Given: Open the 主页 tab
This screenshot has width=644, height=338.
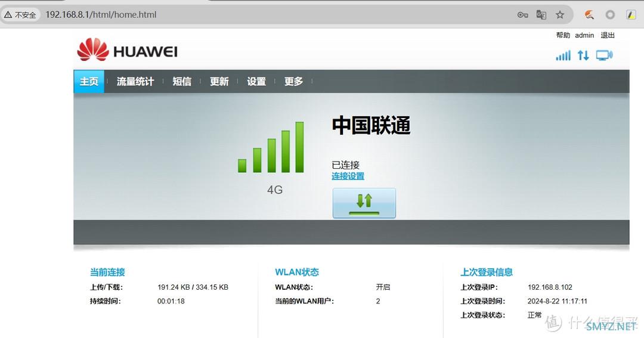Looking at the screenshot, I should tap(89, 81).
